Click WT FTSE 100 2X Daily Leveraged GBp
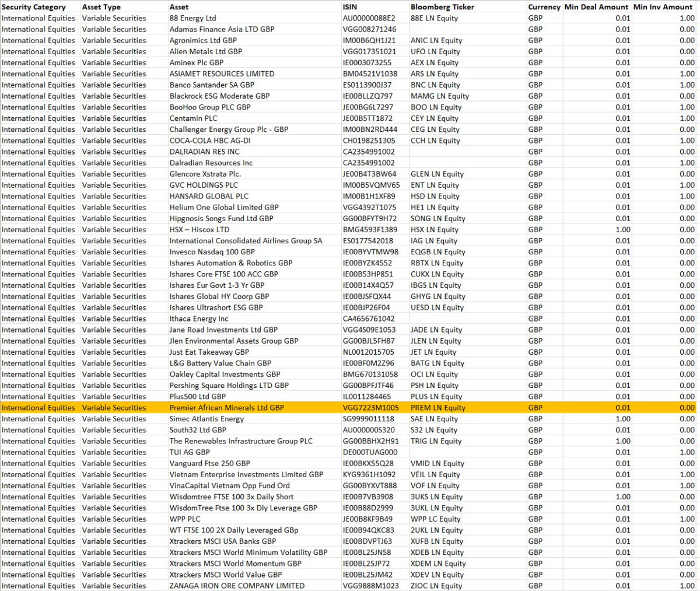Viewport: 700px width, 591px height. pos(234,530)
